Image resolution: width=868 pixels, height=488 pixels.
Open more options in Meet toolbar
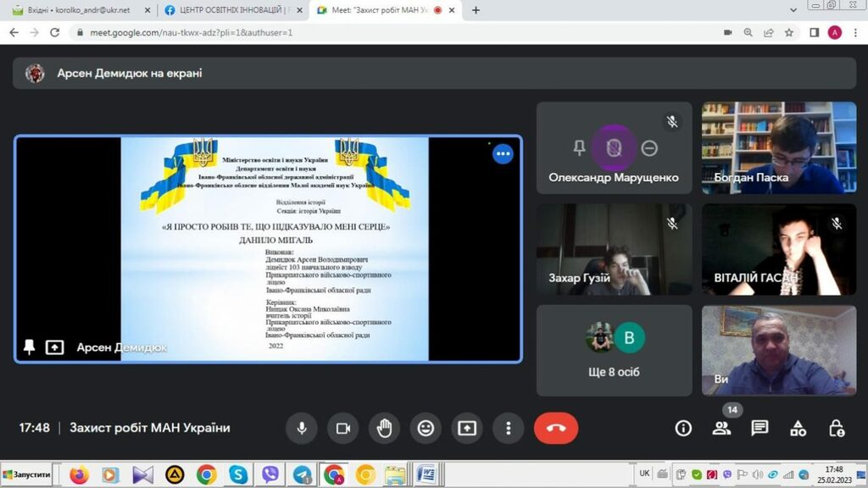coord(508,428)
